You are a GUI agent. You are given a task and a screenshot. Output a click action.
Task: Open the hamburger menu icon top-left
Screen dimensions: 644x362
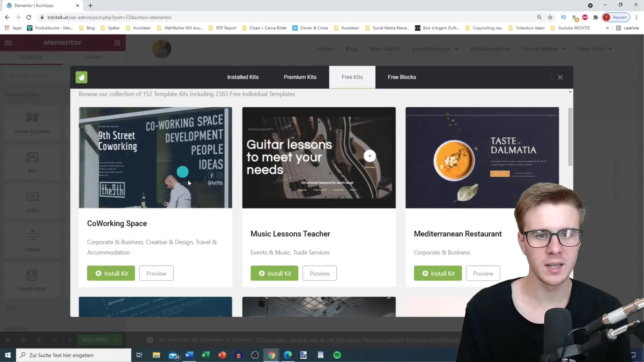click(x=8, y=43)
